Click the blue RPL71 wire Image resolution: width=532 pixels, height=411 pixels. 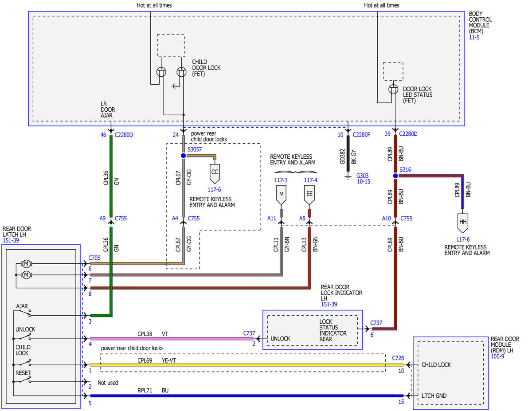246,395
